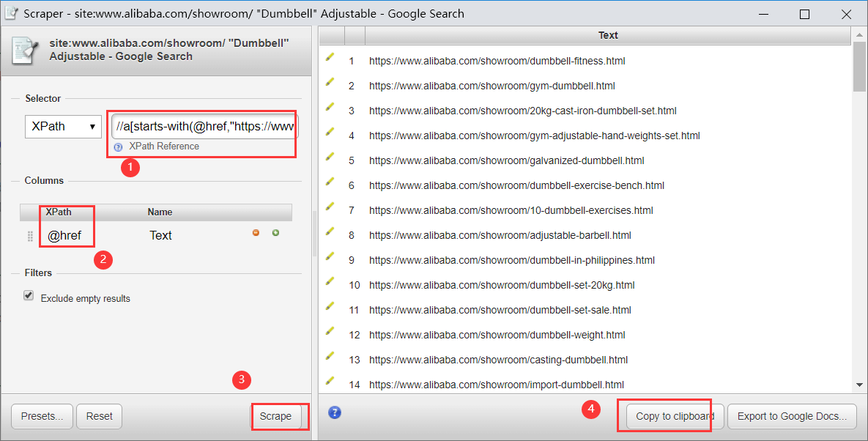Select the dumbbell-set-sale.html URL
This screenshot has width=868, height=441.
click(x=500, y=310)
